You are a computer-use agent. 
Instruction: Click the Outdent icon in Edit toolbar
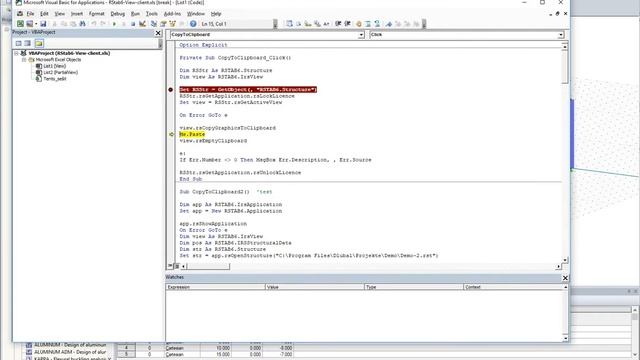347,24
